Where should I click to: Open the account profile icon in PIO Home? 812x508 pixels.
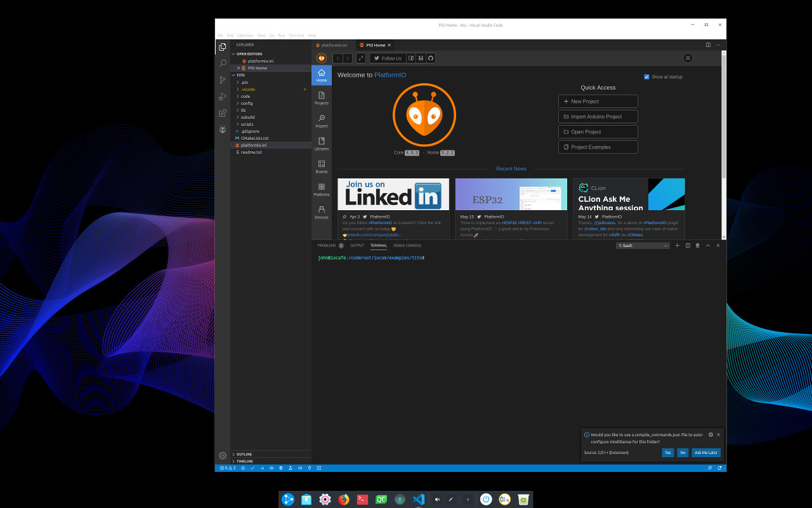(x=688, y=58)
